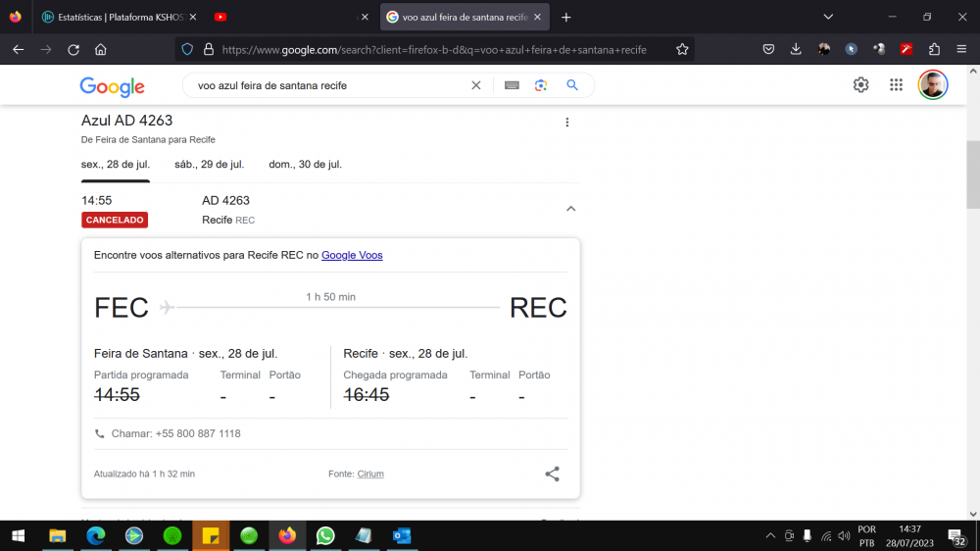Screen dimensions: 980x551
Task: Reload the current page
Action: pyautogui.click(x=73, y=49)
